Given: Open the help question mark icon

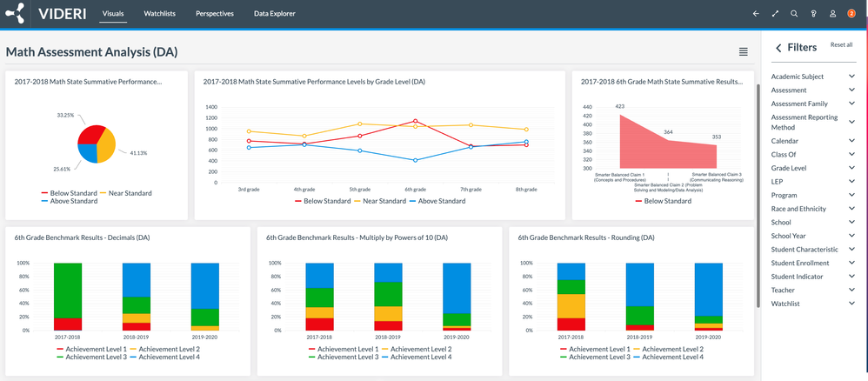Looking at the screenshot, I should pos(812,14).
